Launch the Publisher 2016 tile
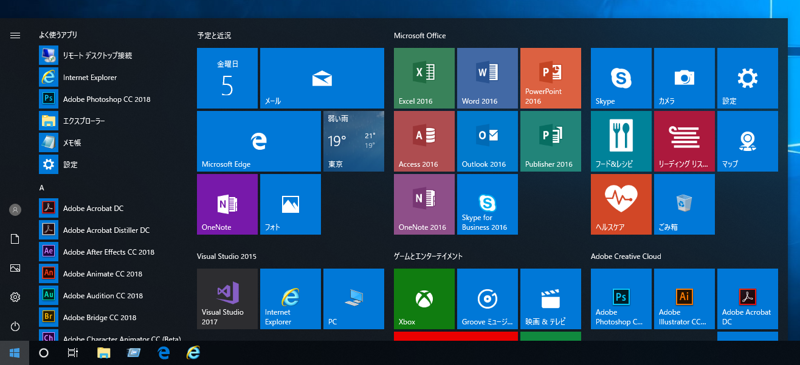The width and height of the screenshot is (800, 365). (551, 141)
